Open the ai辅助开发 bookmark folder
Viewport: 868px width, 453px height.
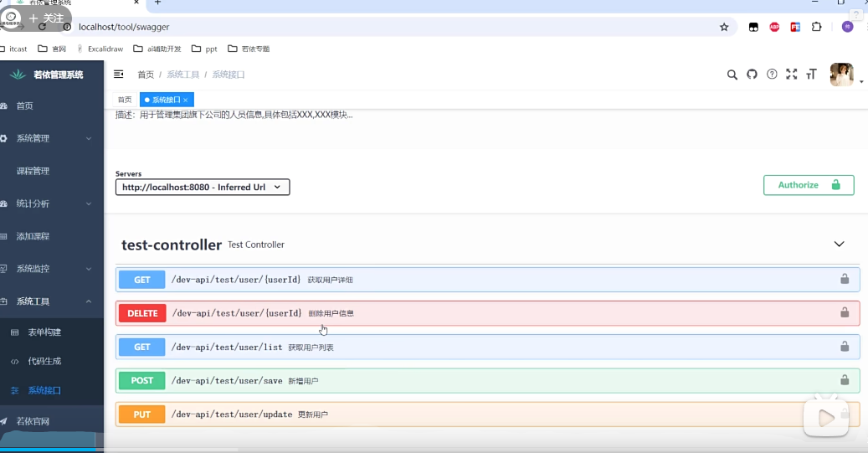157,49
